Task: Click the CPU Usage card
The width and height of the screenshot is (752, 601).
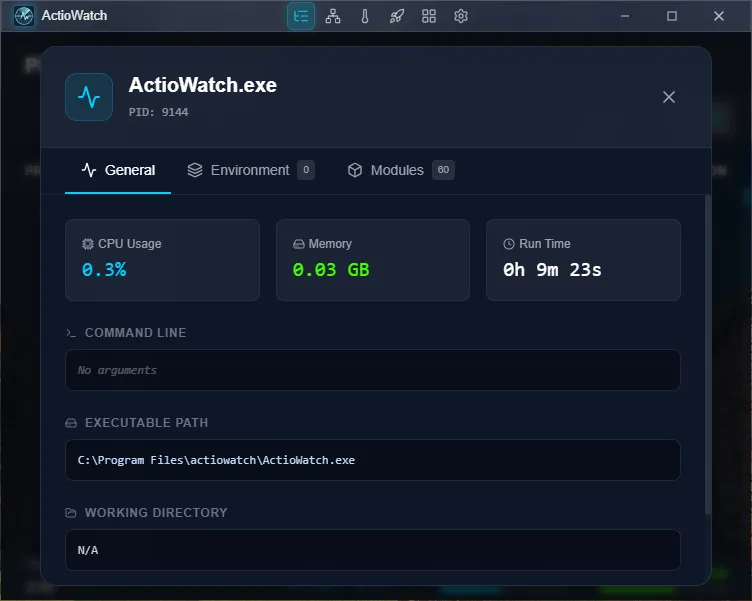Action: pyautogui.click(x=163, y=260)
